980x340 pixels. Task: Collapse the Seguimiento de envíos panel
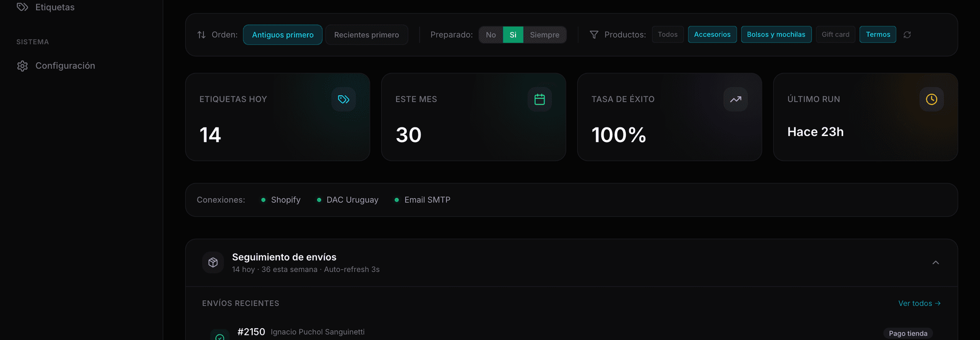[x=936, y=263]
